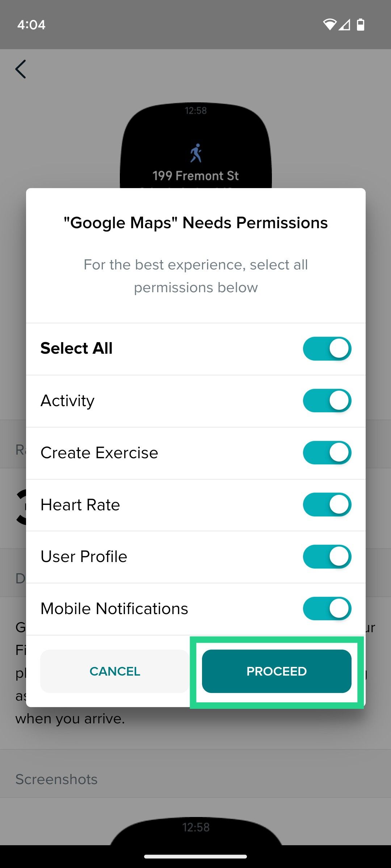Image resolution: width=391 pixels, height=868 pixels.
Task: Tap the Mobile Notifications row label
Action: 114,609
